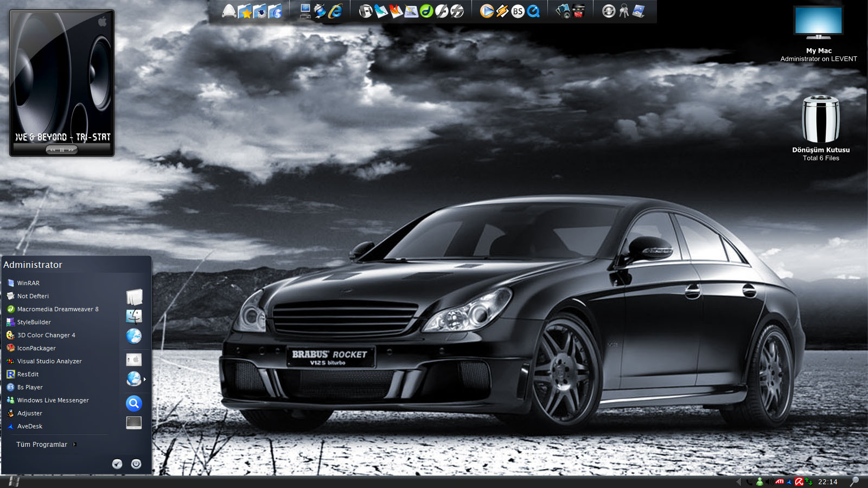The height and width of the screenshot is (488, 868).
Task: Open the photos camera icon in dock
Action: coord(563,11)
